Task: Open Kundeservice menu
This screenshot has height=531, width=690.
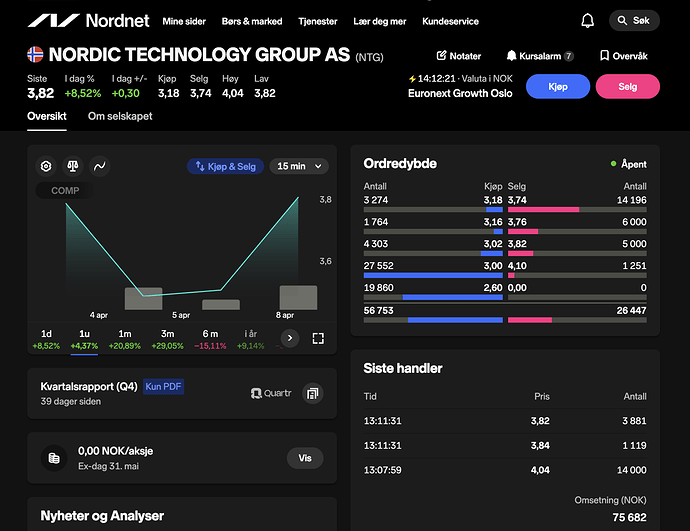Action: [450, 21]
